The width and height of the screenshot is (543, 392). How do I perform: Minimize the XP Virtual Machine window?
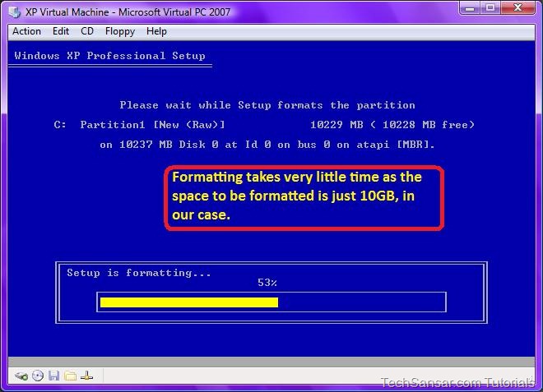click(x=470, y=7)
